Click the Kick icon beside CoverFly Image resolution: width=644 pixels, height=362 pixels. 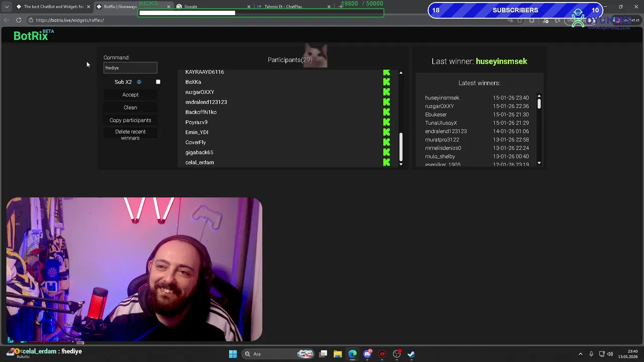(386, 142)
